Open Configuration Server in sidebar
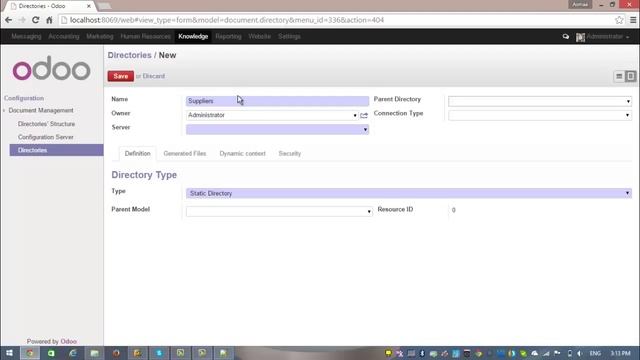The height and width of the screenshot is (360, 640). 46,137
